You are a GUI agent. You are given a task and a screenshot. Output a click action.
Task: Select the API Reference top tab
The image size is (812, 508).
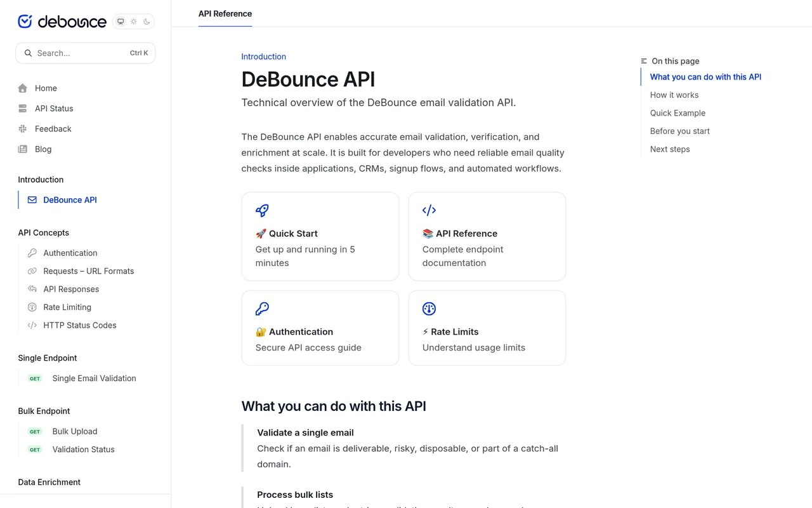[225, 13]
